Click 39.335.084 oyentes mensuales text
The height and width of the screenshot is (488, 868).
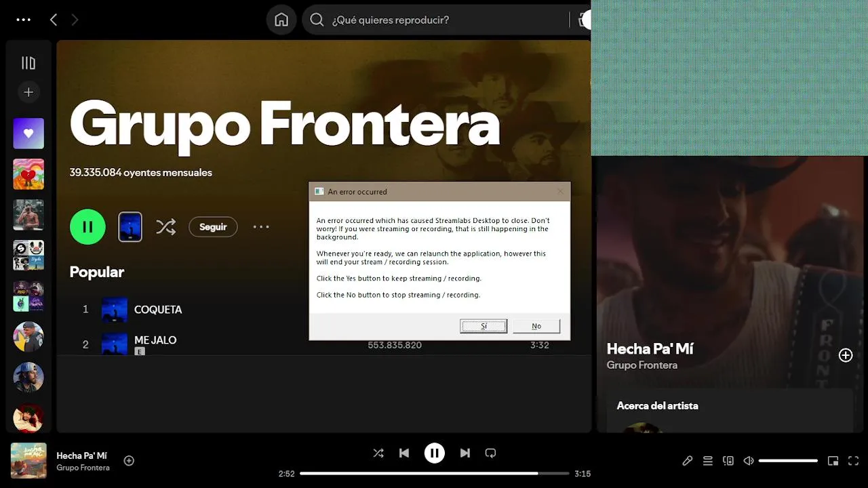141,172
